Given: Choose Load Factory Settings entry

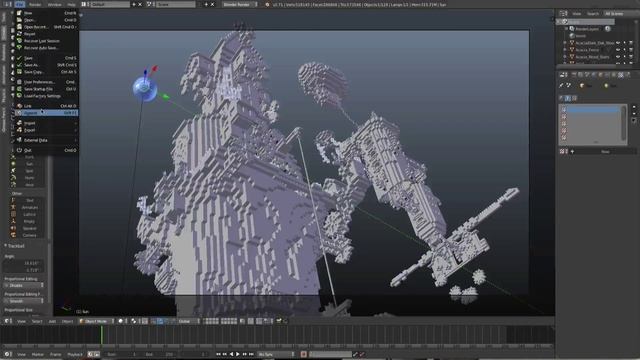Looking at the screenshot, I should tap(46, 96).
